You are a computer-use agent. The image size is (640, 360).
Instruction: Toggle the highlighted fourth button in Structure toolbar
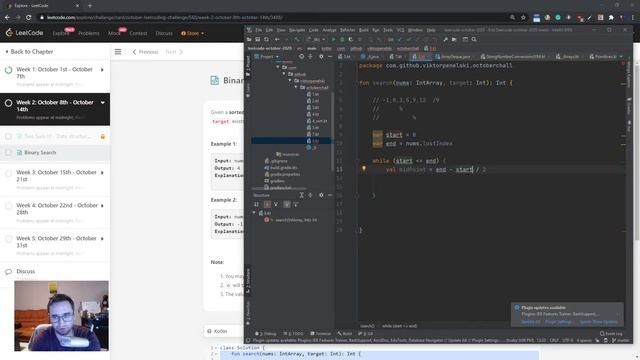287,204
